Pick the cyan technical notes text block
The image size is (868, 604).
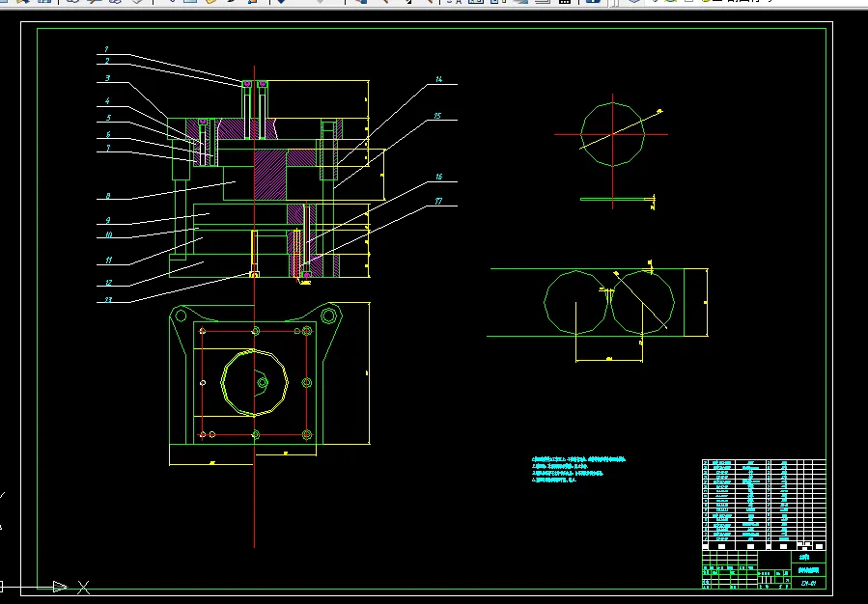tap(578, 470)
